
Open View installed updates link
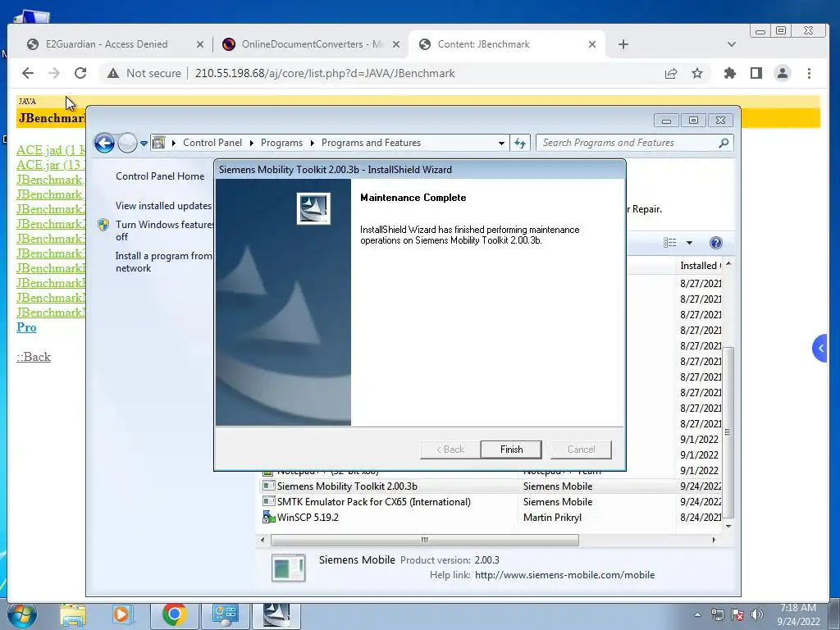(x=163, y=206)
